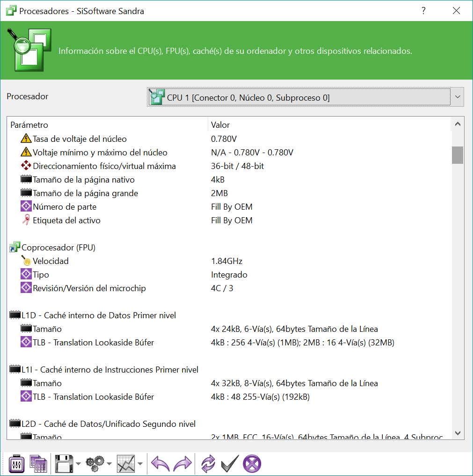Select the L2D Caché de Datos/Unificado header
Image resolution: width=473 pixels, height=476 pixels.
tap(229, 424)
